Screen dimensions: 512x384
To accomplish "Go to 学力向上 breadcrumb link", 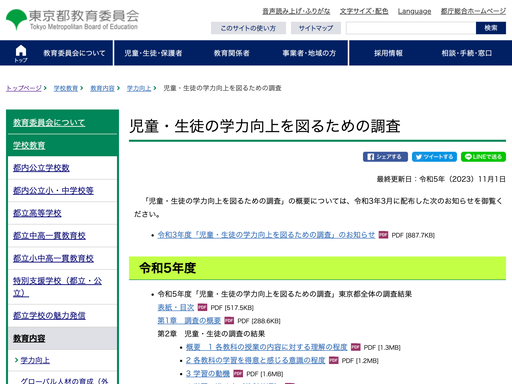I will pos(139,88).
